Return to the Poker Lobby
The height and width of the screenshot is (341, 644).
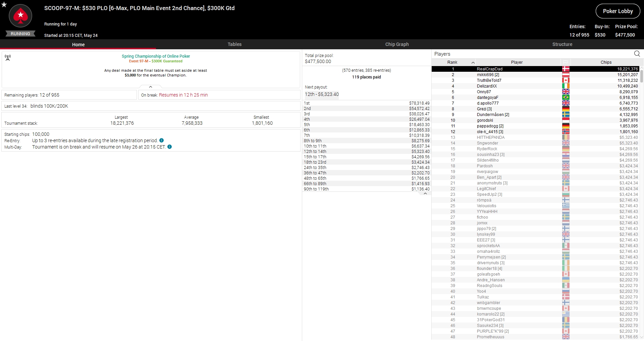618,11
